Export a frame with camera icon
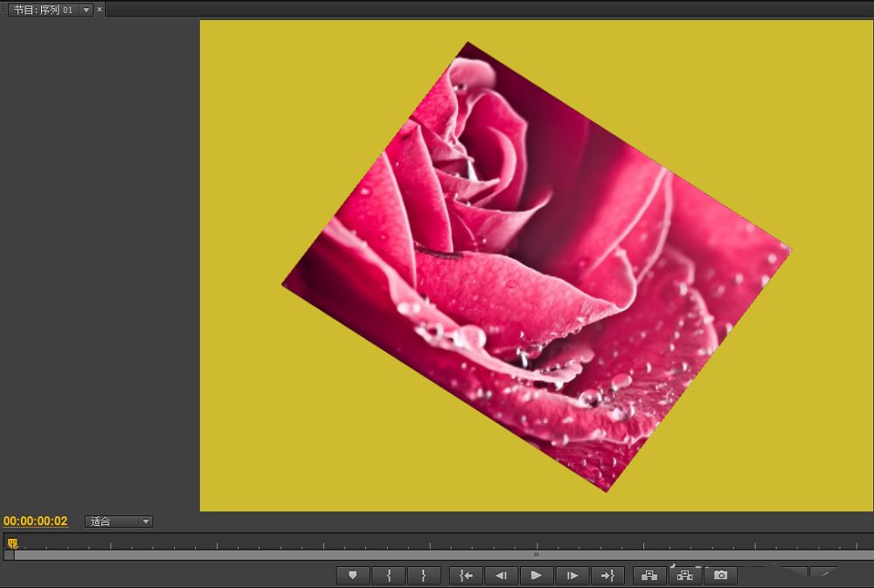The width and height of the screenshot is (874, 588). (x=720, y=575)
